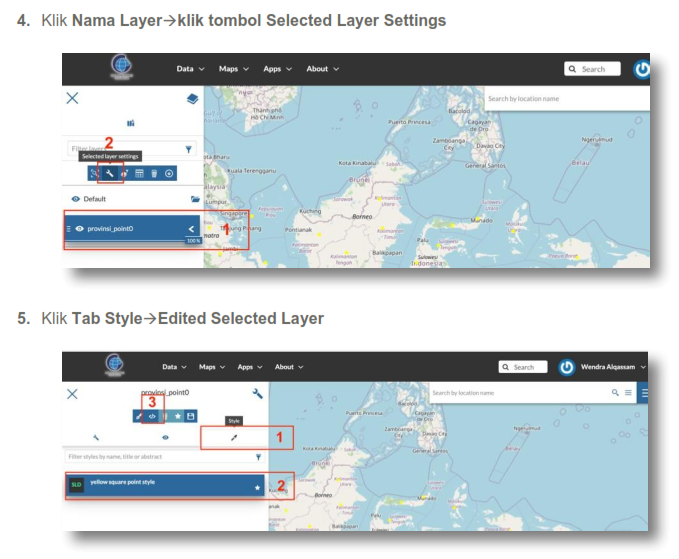Toggle visibility eye of provinsi_point0 layer

pyautogui.click(x=78, y=229)
